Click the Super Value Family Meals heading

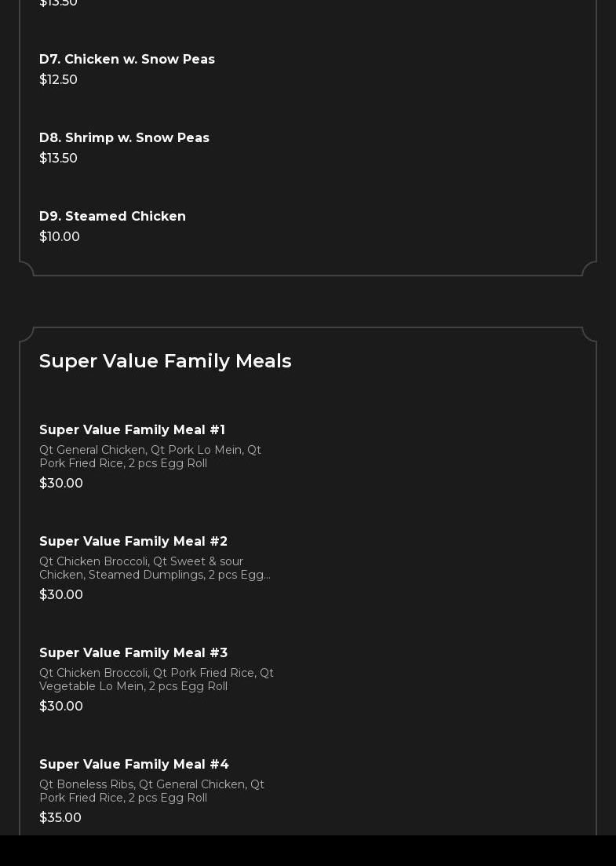coord(166,361)
